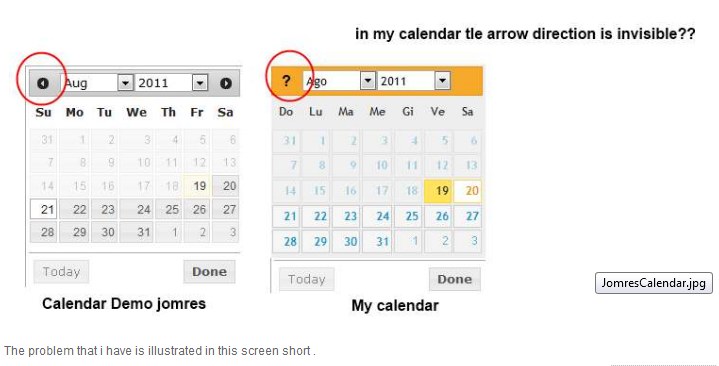The image size is (719, 366).
Task: Click previous-month arrow in Jomres demo calendar
Action: [x=43, y=83]
